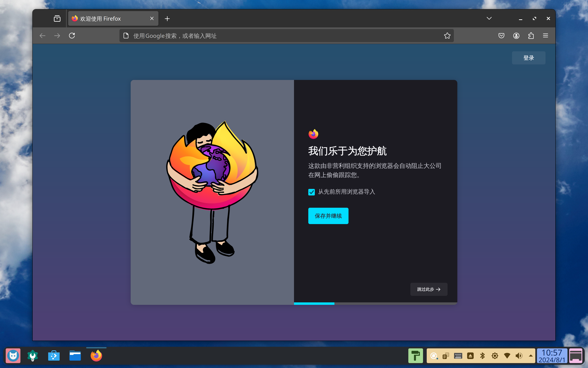Bookmark this page with the star icon
Viewport: 588px width, 368px height.
[x=447, y=36]
